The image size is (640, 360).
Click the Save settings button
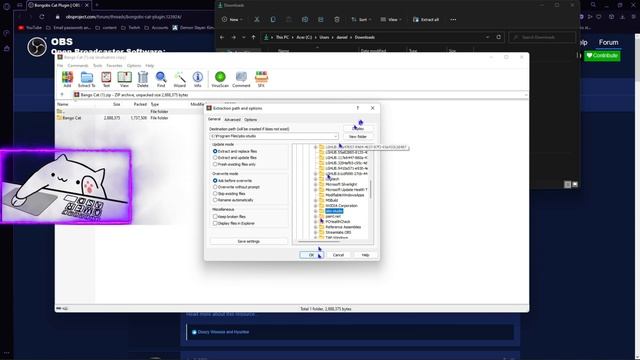(x=249, y=242)
